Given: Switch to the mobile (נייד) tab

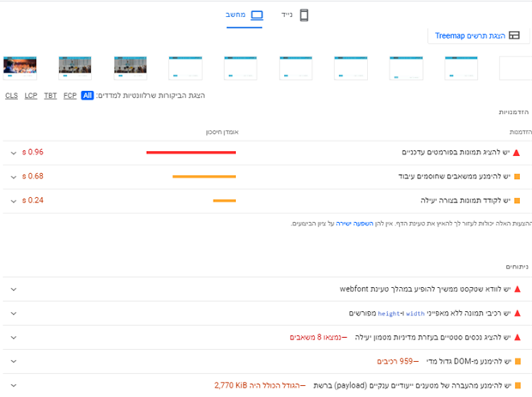Looking at the screenshot, I should [x=294, y=15].
